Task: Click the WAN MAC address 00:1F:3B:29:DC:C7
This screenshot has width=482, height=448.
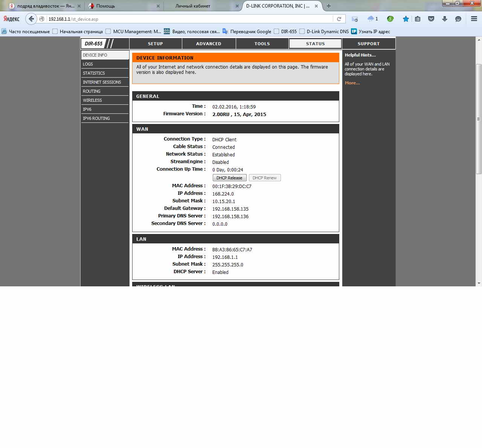Action: [x=232, y=187]
